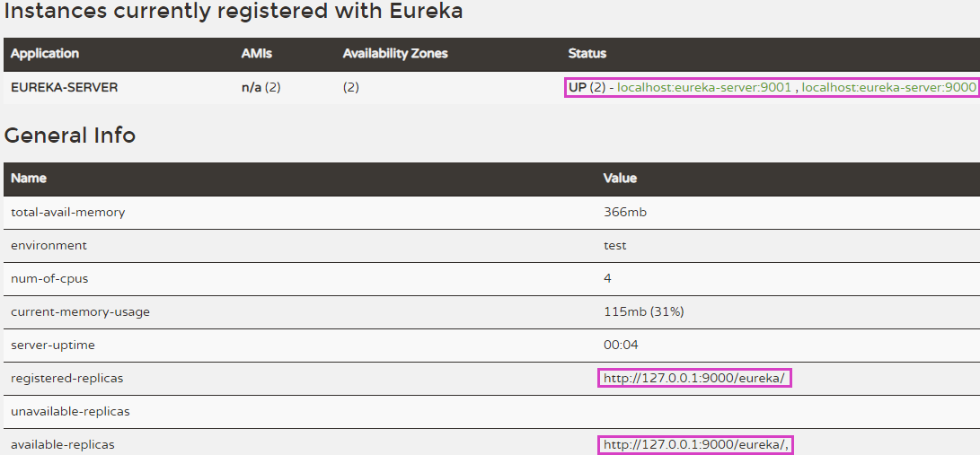Click the General Info heading
This screenshot has width=980, height=455.
(x=70, y=136)
